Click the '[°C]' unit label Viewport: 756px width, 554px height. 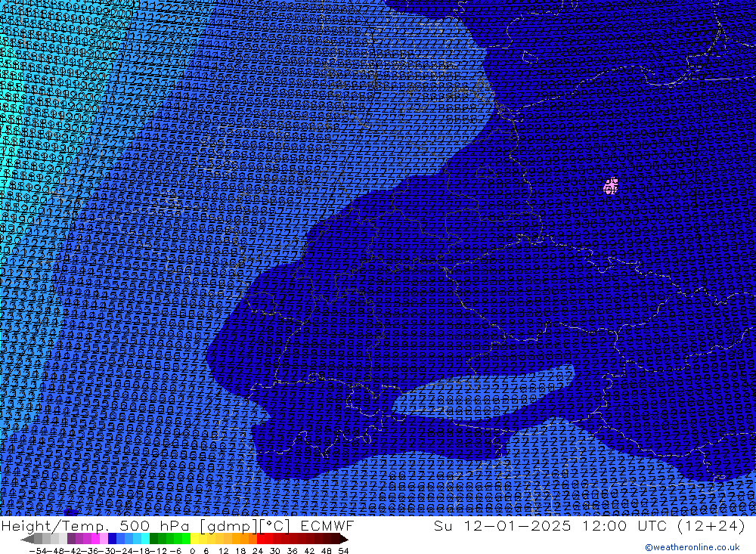pos(275,525)
